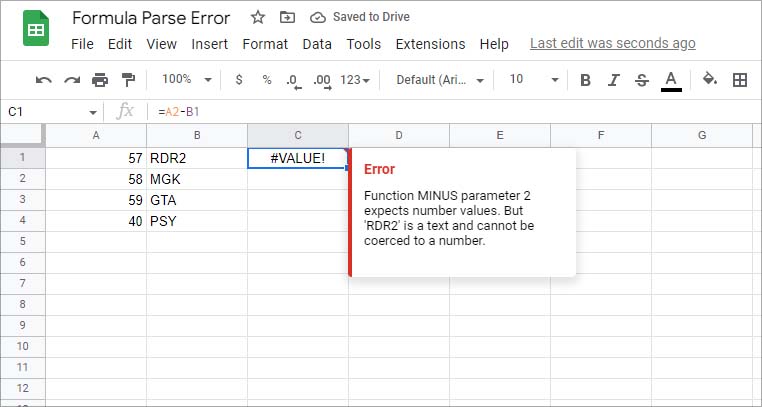Click the select-all corner of the grid
762x407 pixels.
pyautogui.click(x=23, y=136)
